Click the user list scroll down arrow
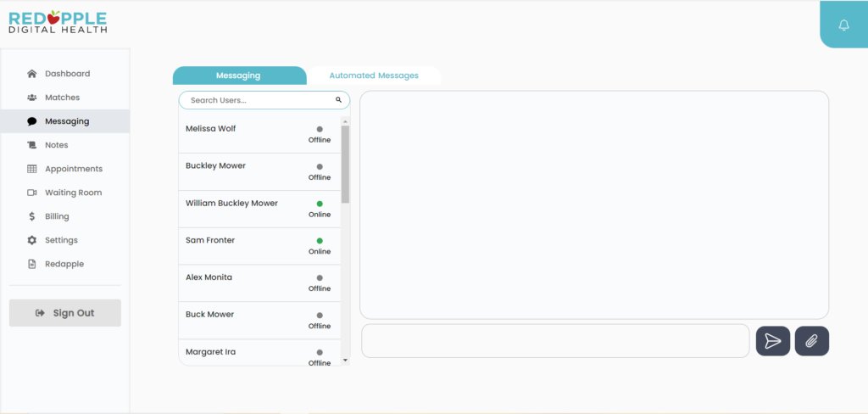868x414 pixels. click(x=346, y=361)
